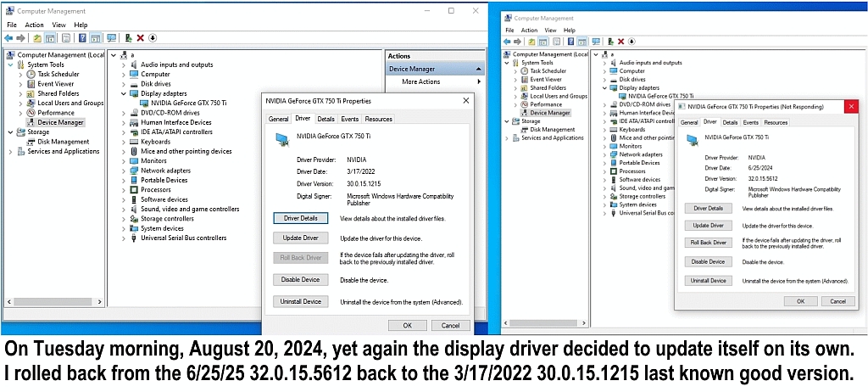The width and height of the screenshot is (868, 392).
Task: Click green Update Driver icon, right toolbar
Action: click(x=610, y=42)
